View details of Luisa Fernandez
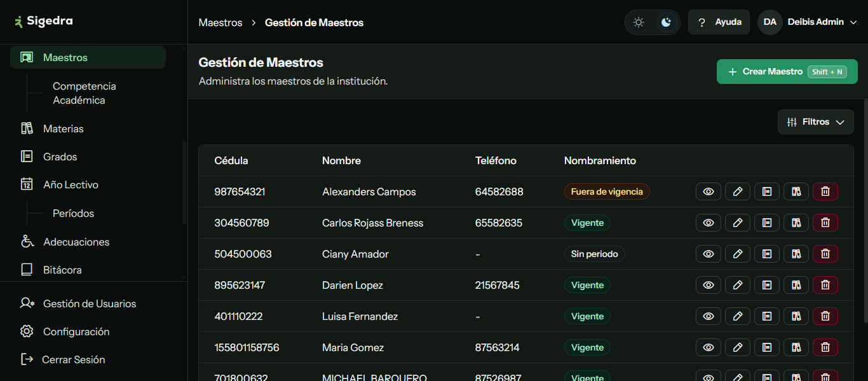 pyautogui.click(x=709, y=316)
